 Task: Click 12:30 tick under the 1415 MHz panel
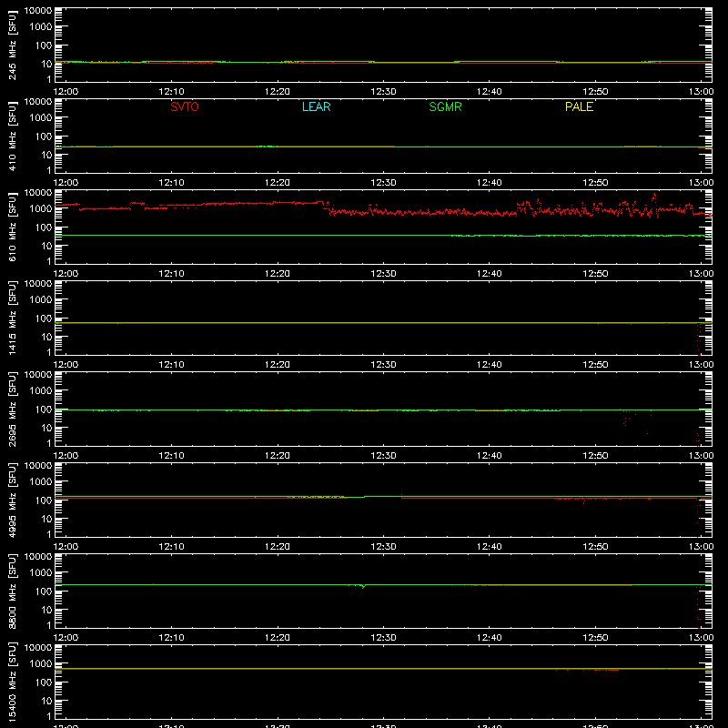click(383, 365)
